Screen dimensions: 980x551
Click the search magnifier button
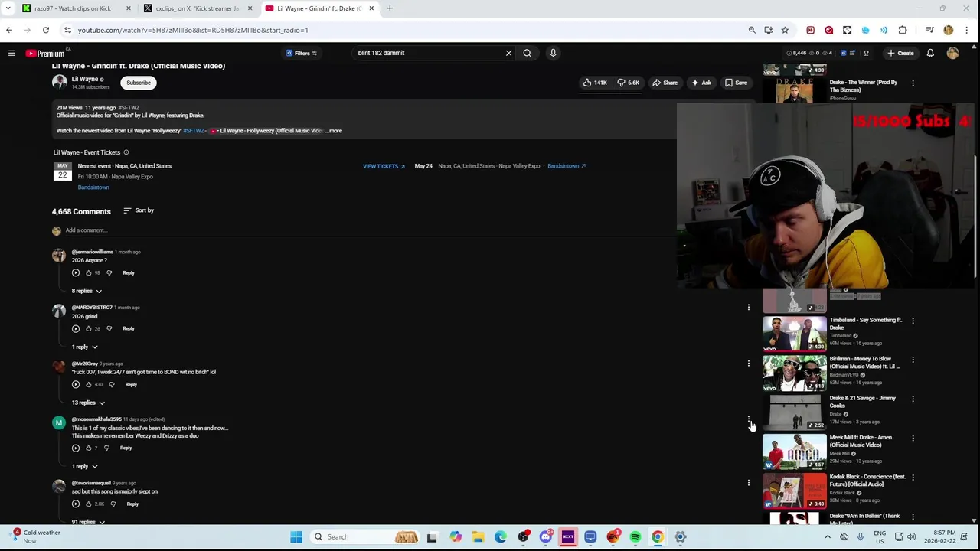tap(527, 53)
